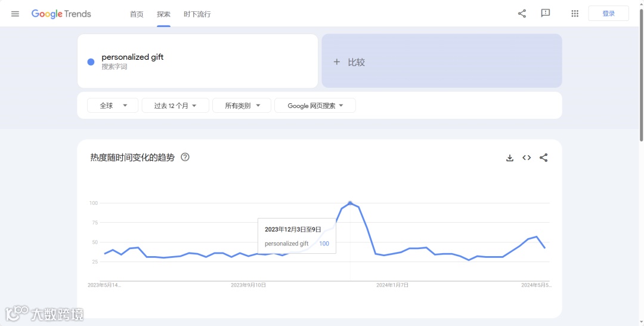Expand the 全球 region dropdown
Screen dimensions: 644x326
click(113, 106)
